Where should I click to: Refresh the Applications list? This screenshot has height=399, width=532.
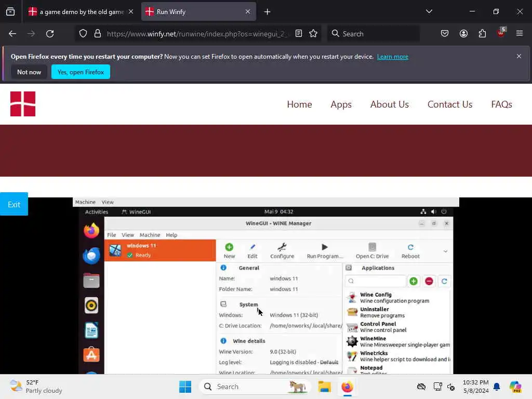444,281
